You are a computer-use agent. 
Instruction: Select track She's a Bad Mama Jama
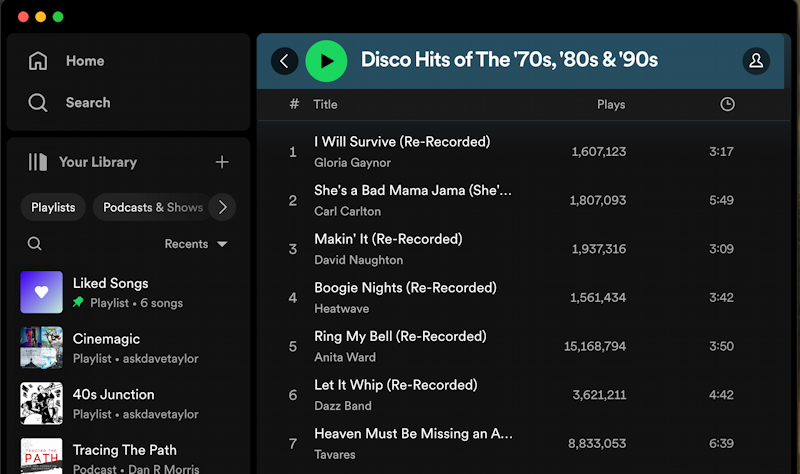tap(413, 190)
